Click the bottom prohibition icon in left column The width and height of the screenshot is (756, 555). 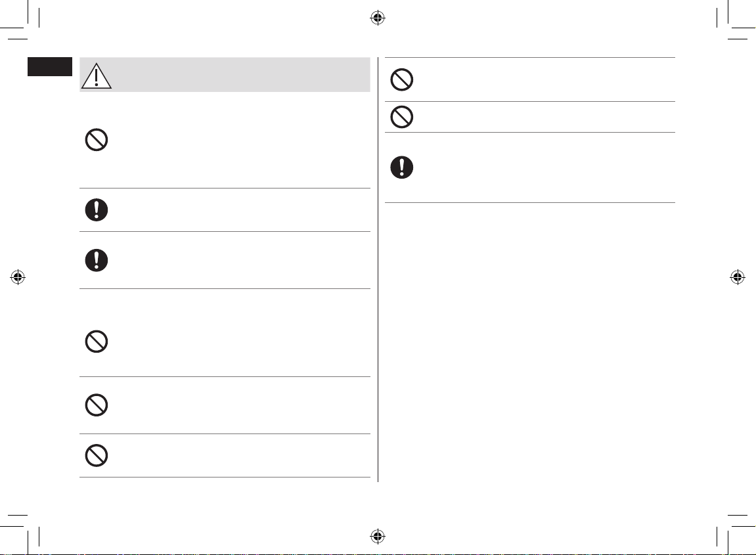[x=97, y=455]
